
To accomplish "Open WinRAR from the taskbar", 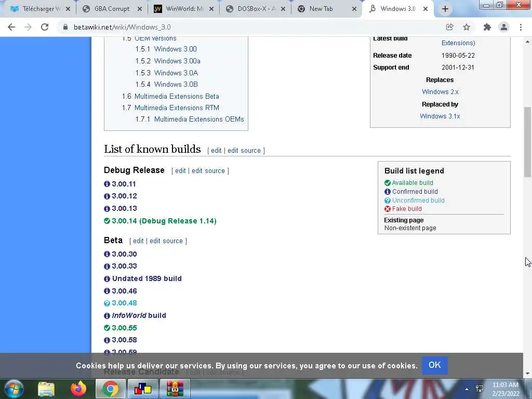I will click(x=175, y=389).
